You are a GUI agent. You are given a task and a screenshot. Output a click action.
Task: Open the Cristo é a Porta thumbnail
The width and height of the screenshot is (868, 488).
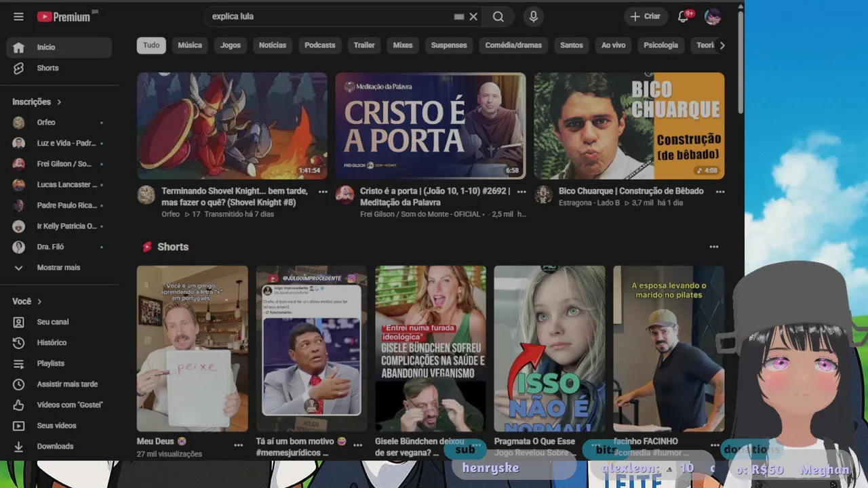click(431, 126)
